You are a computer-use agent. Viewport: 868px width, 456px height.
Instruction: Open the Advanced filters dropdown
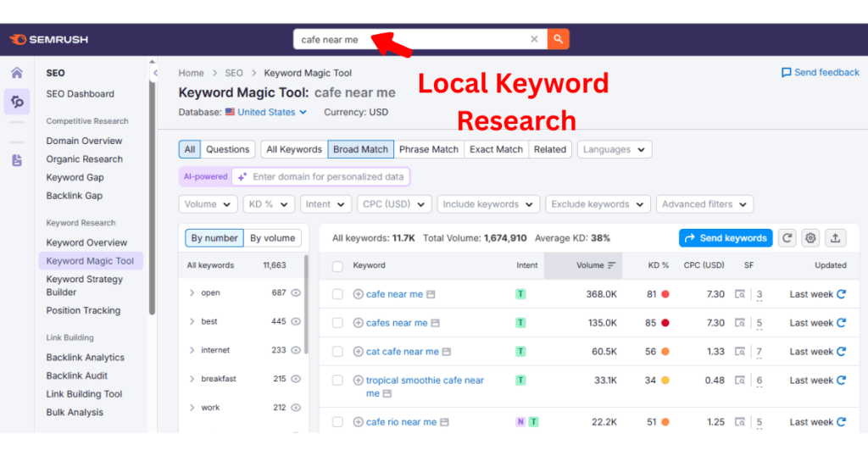(704, 204)
